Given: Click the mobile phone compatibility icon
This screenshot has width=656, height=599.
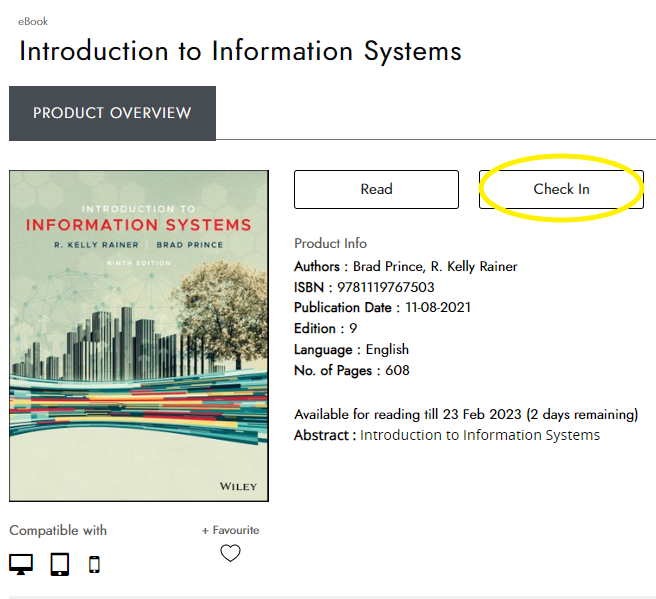Looking at the screenshot, I should click(x=95, y=565).
